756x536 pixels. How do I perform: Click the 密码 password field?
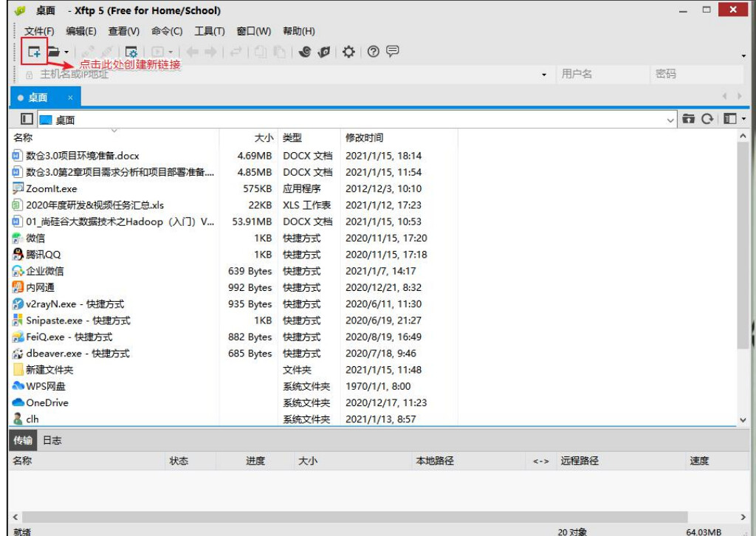click(x=697, y=75)
